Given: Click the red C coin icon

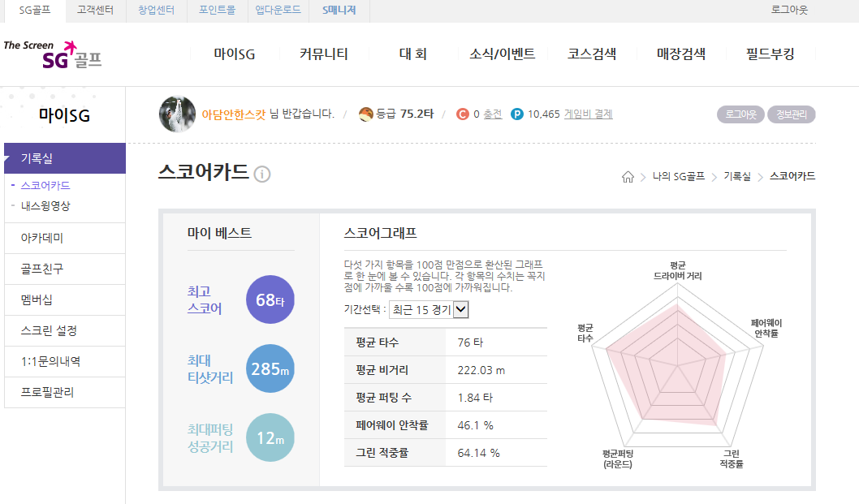Looking at the screenshot, I should tap(463, 114).
